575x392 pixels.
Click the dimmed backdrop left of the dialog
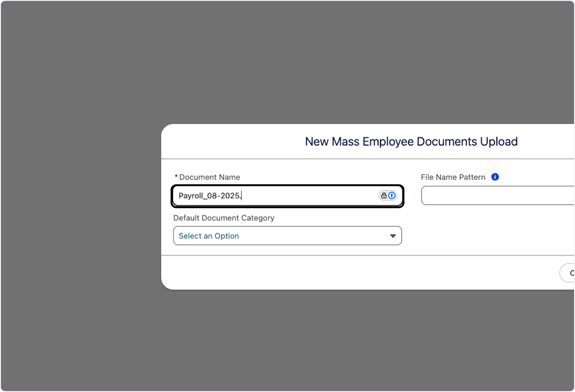(80, 206)
